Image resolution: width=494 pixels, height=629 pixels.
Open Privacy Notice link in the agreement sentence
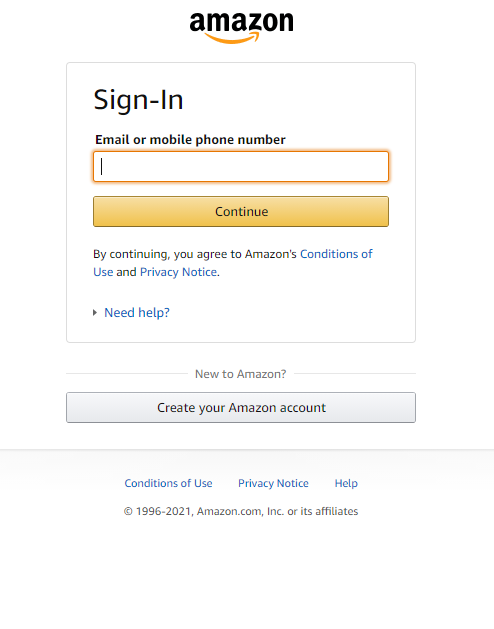tap(178, 272)
